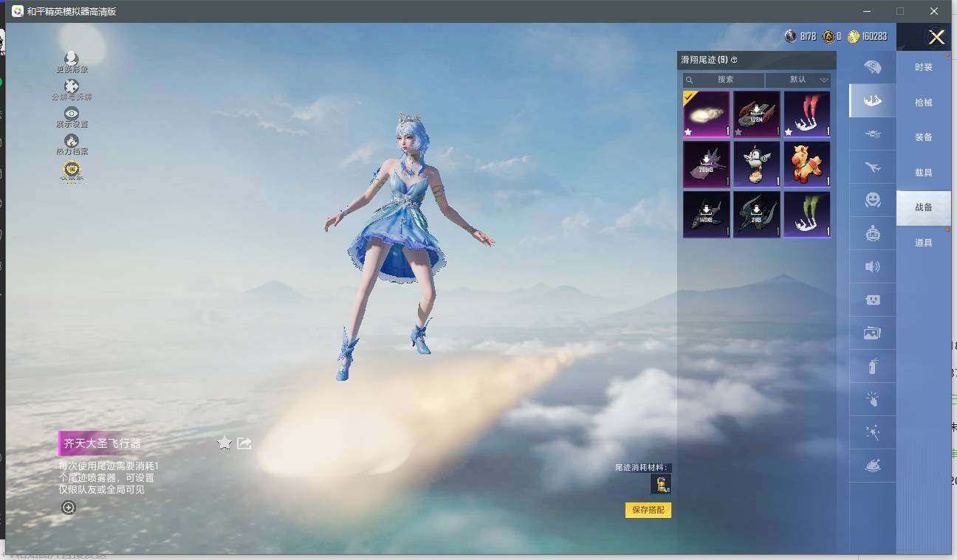
Task: Open the picture gallery subcategory
Action: [x=872, y=333]
